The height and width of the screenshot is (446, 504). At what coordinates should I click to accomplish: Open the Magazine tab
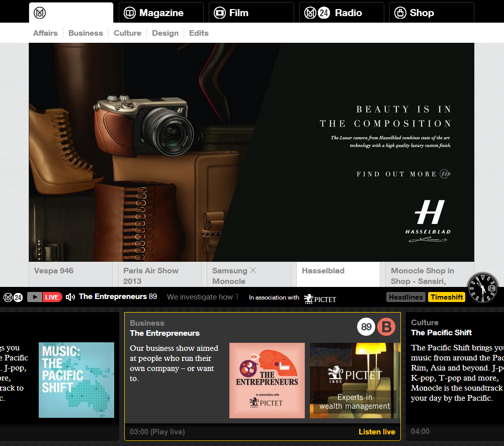click(161, 13)
